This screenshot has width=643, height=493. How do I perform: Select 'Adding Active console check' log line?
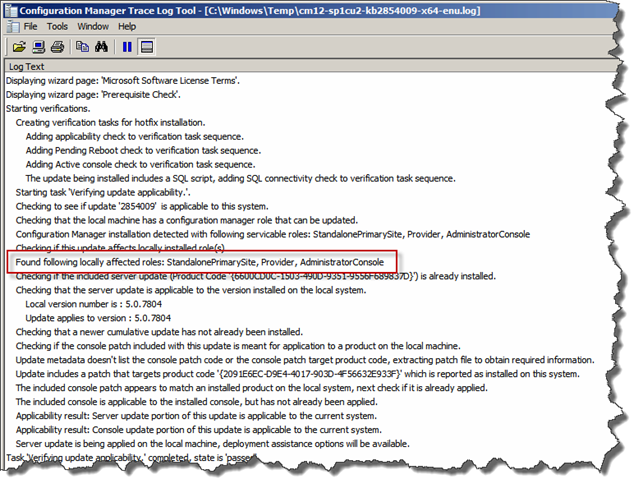[140, 164]
